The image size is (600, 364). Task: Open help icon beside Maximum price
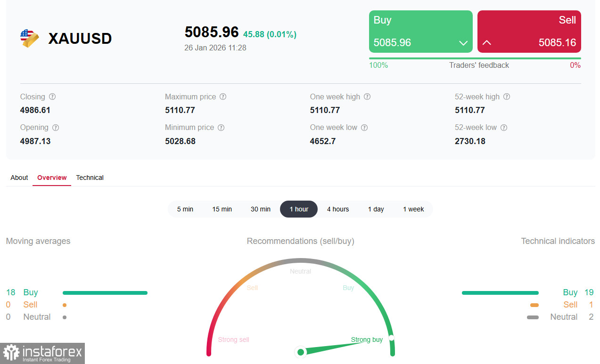pos(223,97)
